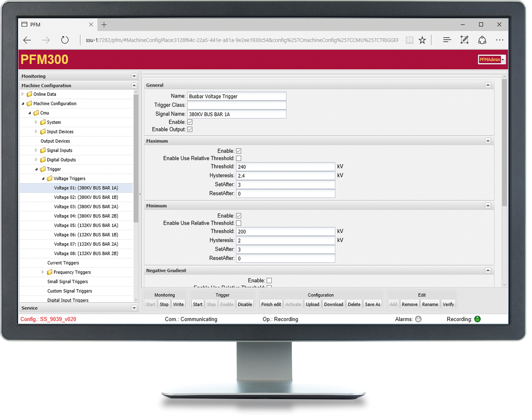The image size is (532, 420).
Task: Click the browser refresh icon
Action: [65, 40]
